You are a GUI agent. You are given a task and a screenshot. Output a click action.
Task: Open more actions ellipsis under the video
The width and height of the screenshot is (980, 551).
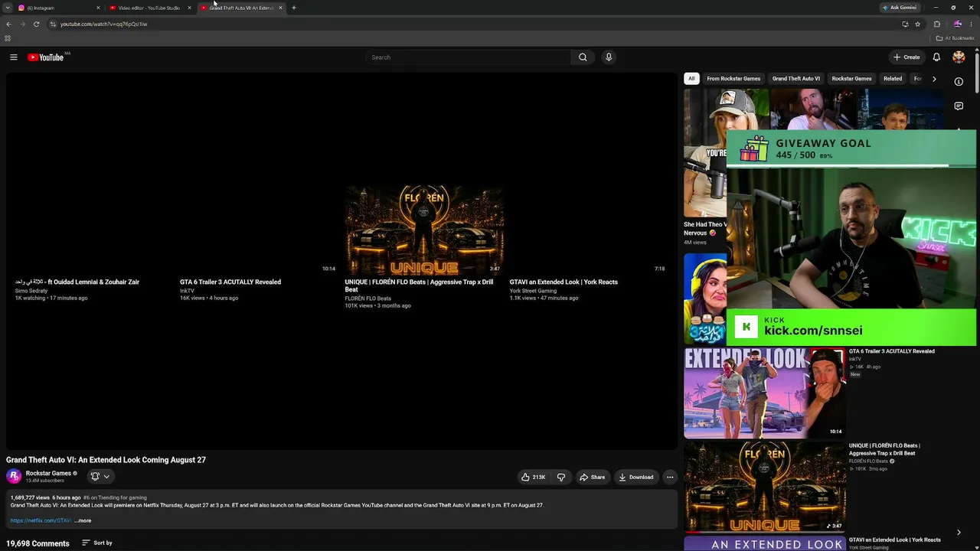click(x=670, y=477)
